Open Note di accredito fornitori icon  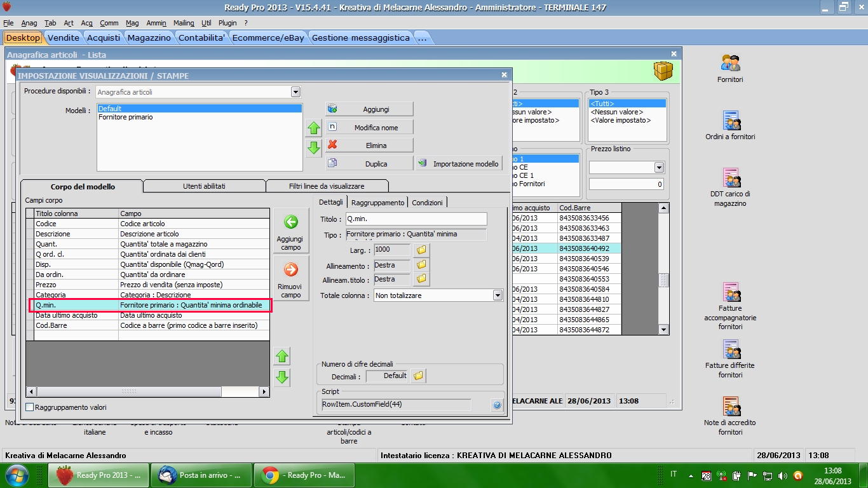[x=730, y=416]
